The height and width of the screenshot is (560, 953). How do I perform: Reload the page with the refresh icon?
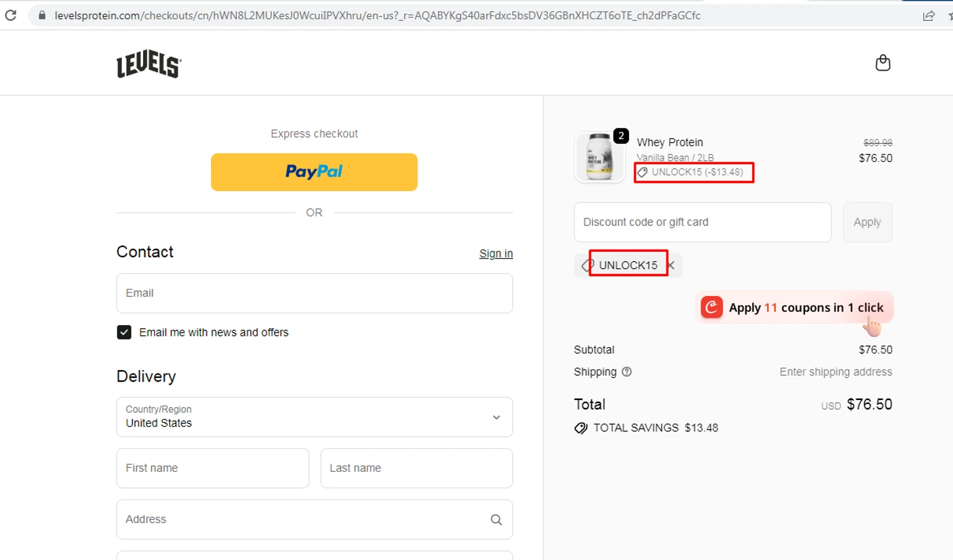10,15
